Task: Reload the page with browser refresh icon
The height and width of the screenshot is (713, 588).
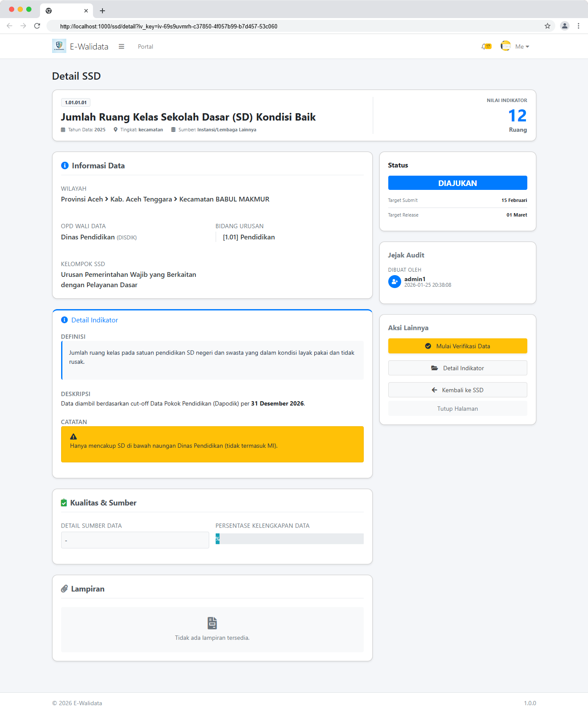Action: (37, 26)
